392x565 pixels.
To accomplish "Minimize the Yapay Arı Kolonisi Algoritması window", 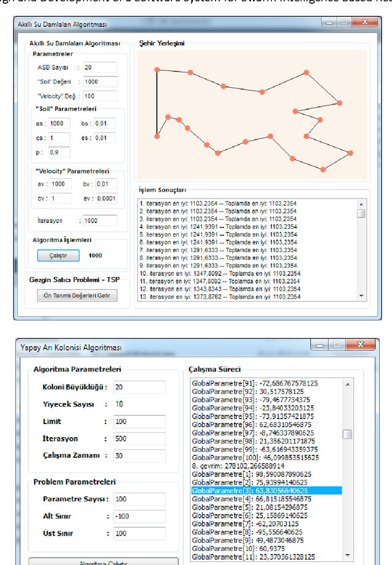I will [320, 345].
